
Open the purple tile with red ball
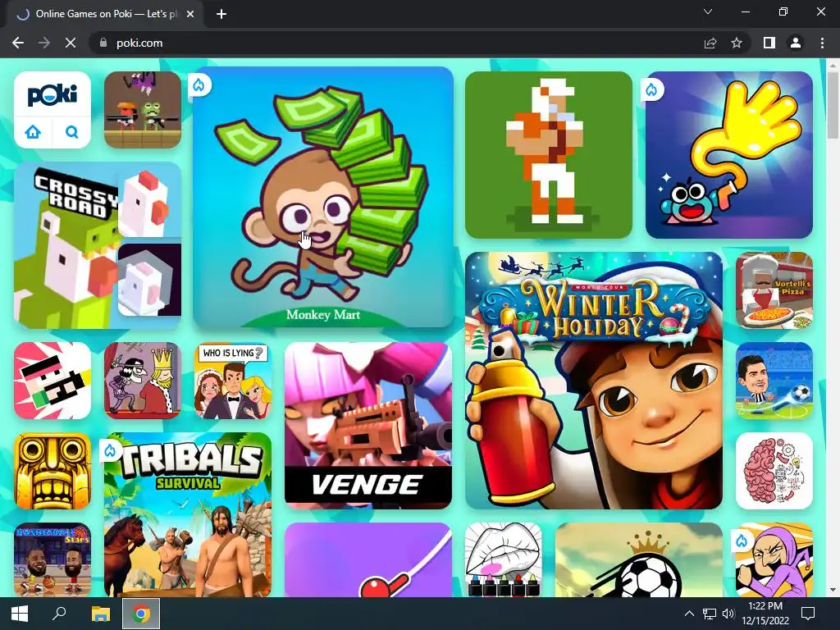pos(368,559)
